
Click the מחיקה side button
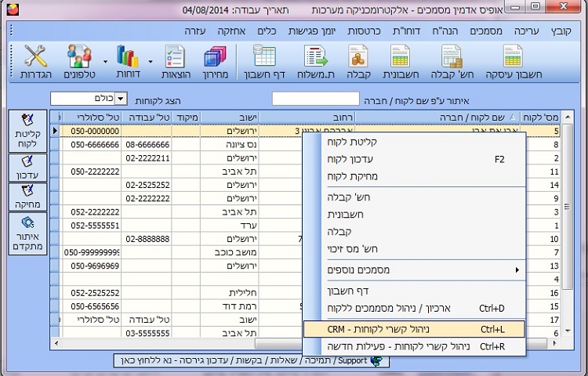(x=27, y=197)
